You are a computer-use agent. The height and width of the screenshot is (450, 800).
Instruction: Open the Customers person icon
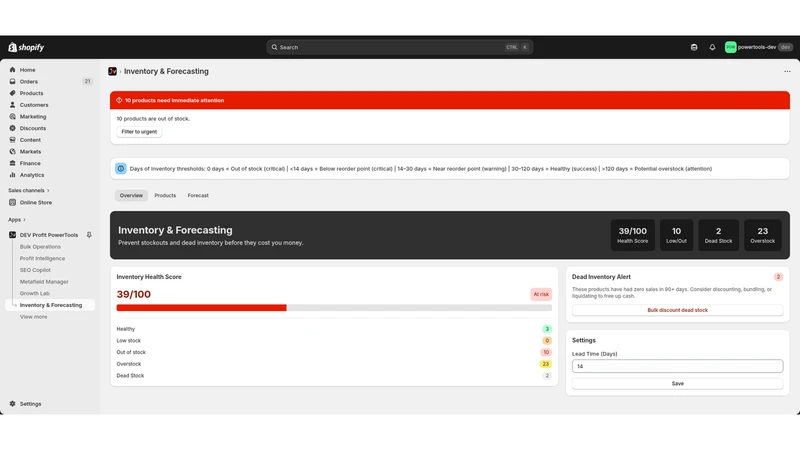coord(12,105)
